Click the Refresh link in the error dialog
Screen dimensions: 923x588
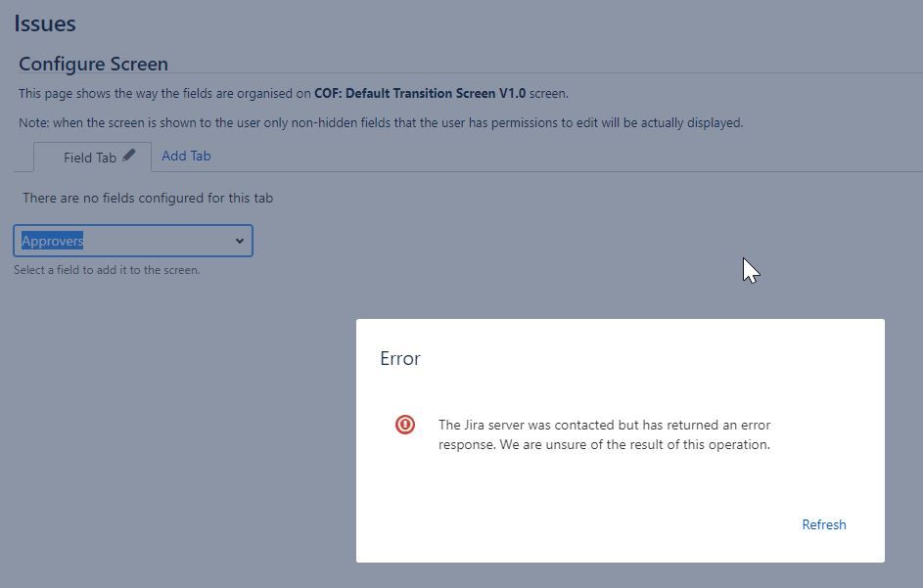tap(823, 524)
